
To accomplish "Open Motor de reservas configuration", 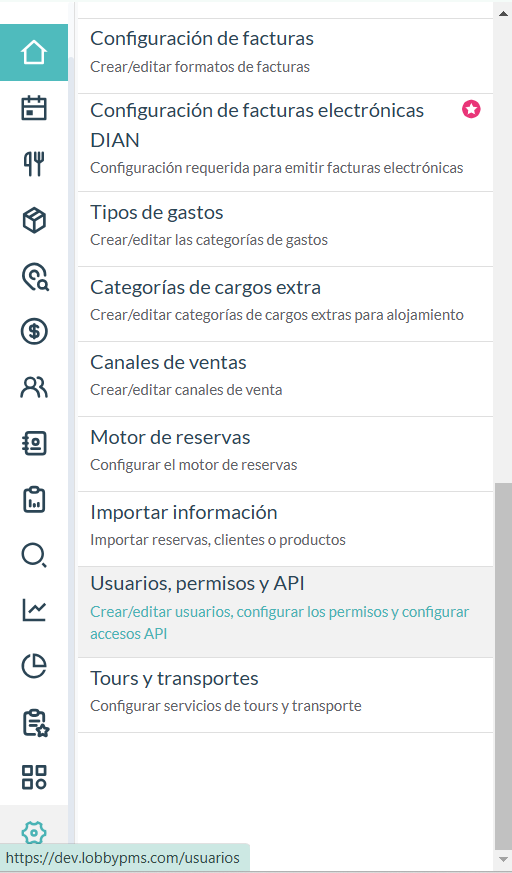I will point(285,454).
